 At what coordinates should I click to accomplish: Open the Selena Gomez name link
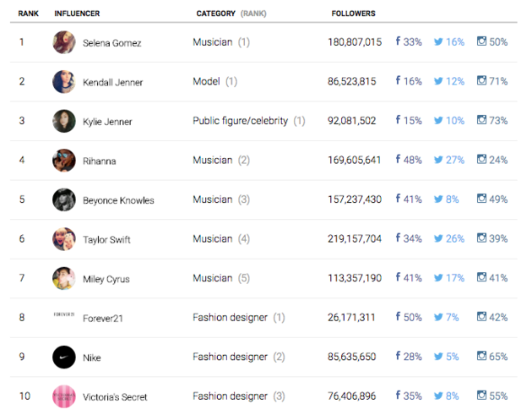(x=112, y=43)
